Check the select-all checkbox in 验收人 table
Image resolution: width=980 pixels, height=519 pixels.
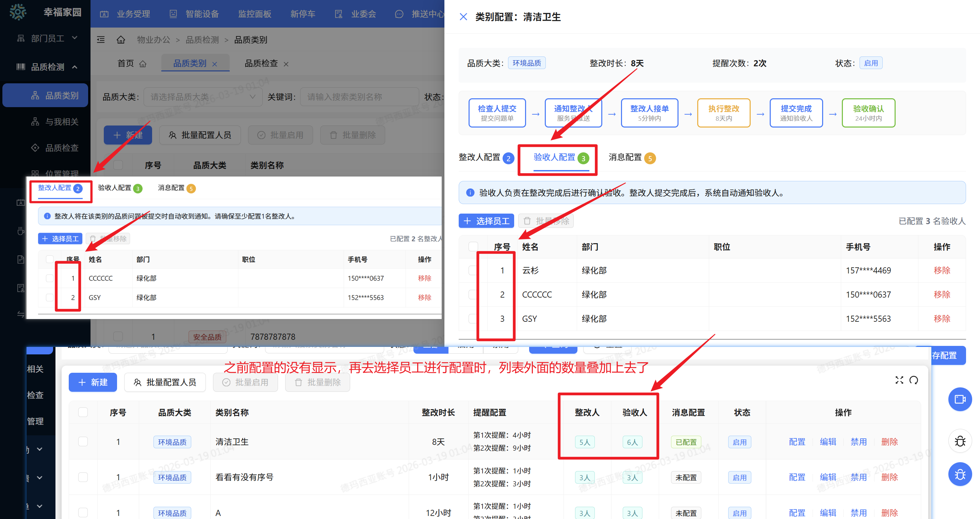pyautogui.click(x=474, y=247)
